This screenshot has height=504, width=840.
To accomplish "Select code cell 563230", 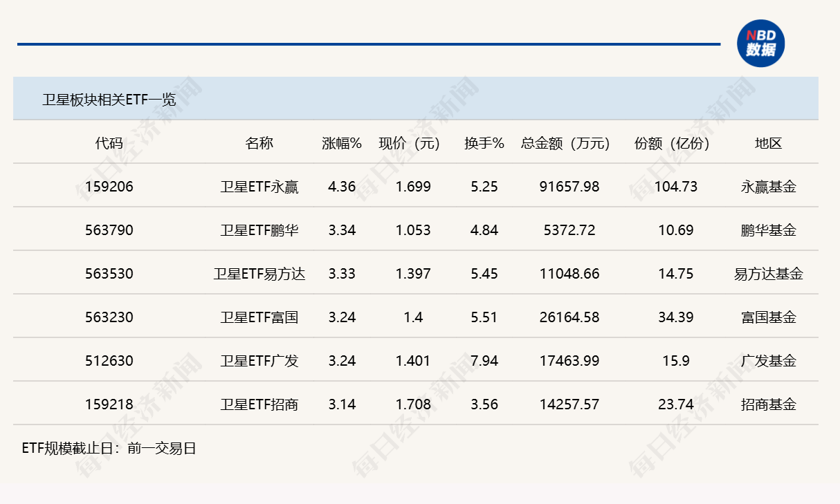I will [x=109, y=317].
